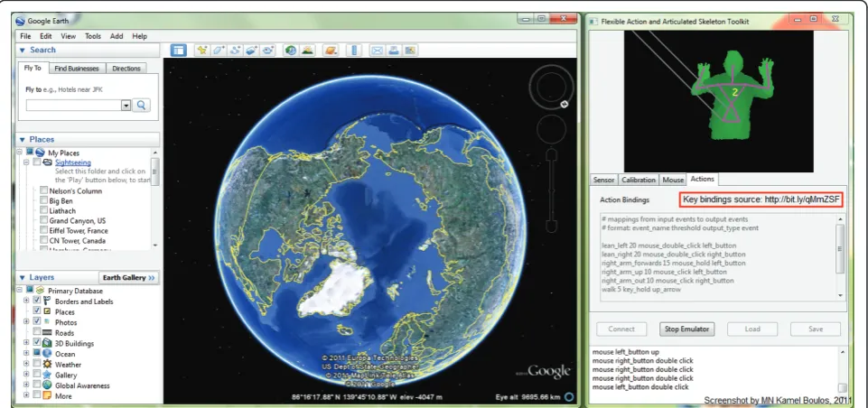Switch to the Sensor tab in FAAST
Screen dimensions: 868x408
(x=603, y=180)
